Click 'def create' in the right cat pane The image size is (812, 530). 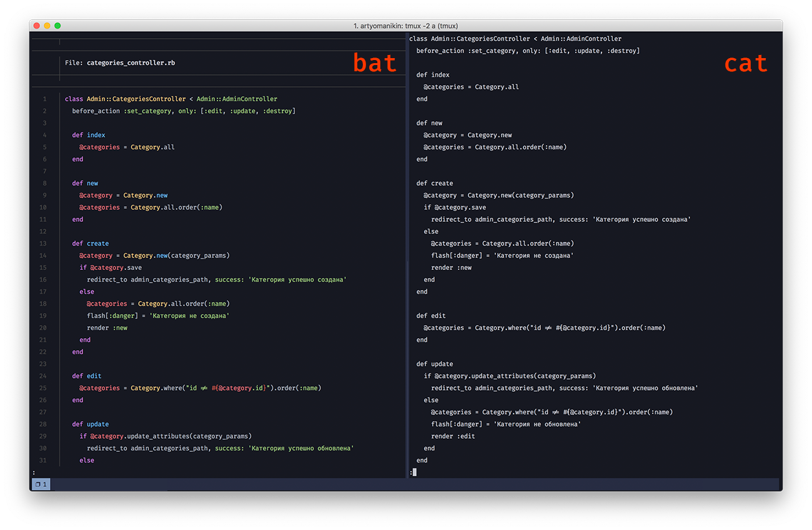[x=433, y=183]
